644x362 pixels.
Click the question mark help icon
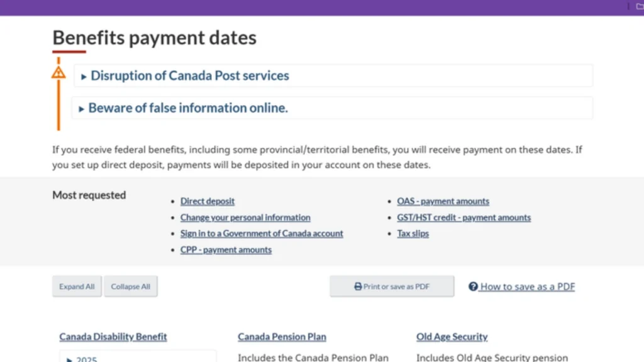473,287
